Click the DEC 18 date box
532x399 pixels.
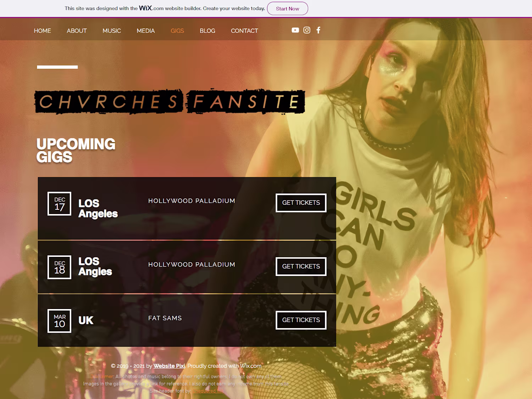point(60,267)
